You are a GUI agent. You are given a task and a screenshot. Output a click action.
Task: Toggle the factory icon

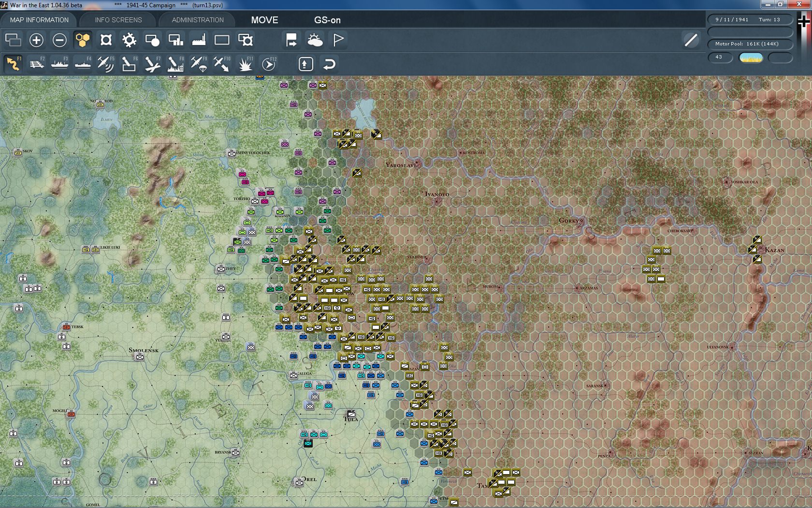(x=199, y=40)
